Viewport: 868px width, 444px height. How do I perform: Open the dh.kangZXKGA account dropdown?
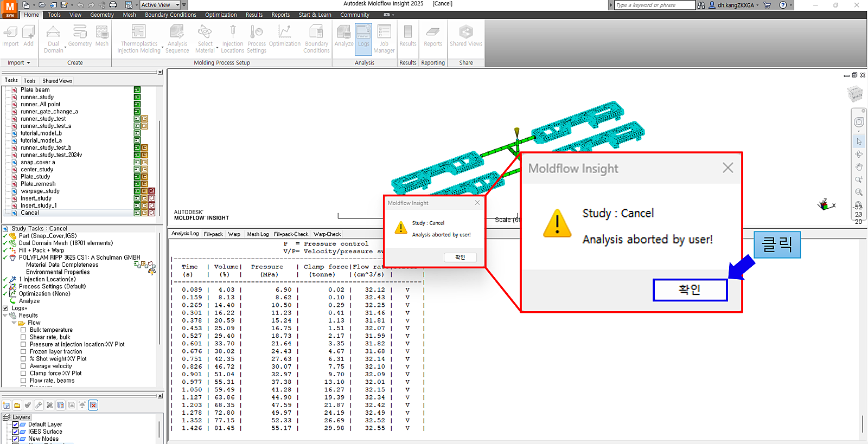coord(757,5)
